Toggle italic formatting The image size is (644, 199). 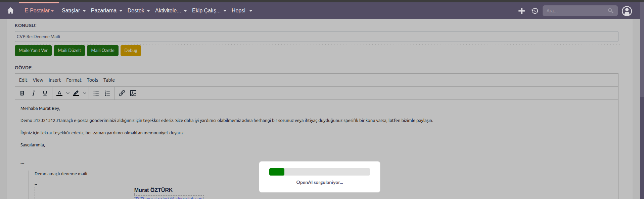point(34,93)
